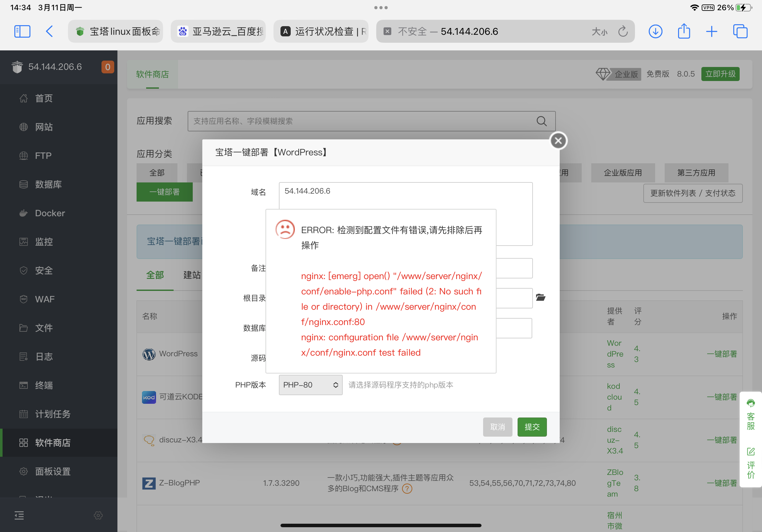The width and height of the screenshot is (762, 532).
Task: Select 第三方应用 category
Action: pos(696,173)
